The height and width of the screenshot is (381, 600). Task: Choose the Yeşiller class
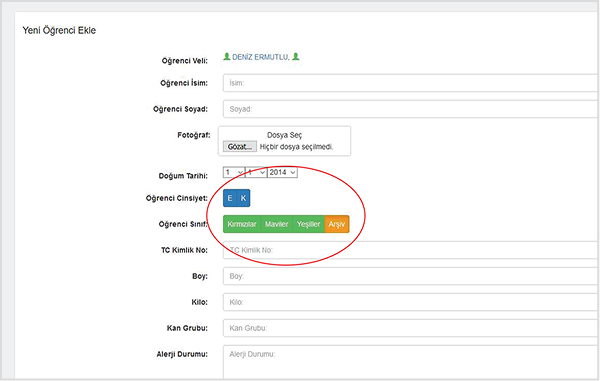(308, 224)
